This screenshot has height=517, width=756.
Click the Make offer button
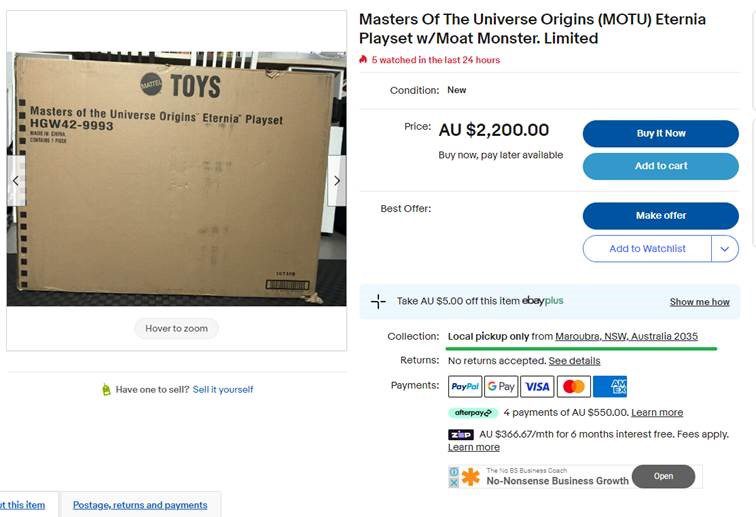tap(661, 216)
